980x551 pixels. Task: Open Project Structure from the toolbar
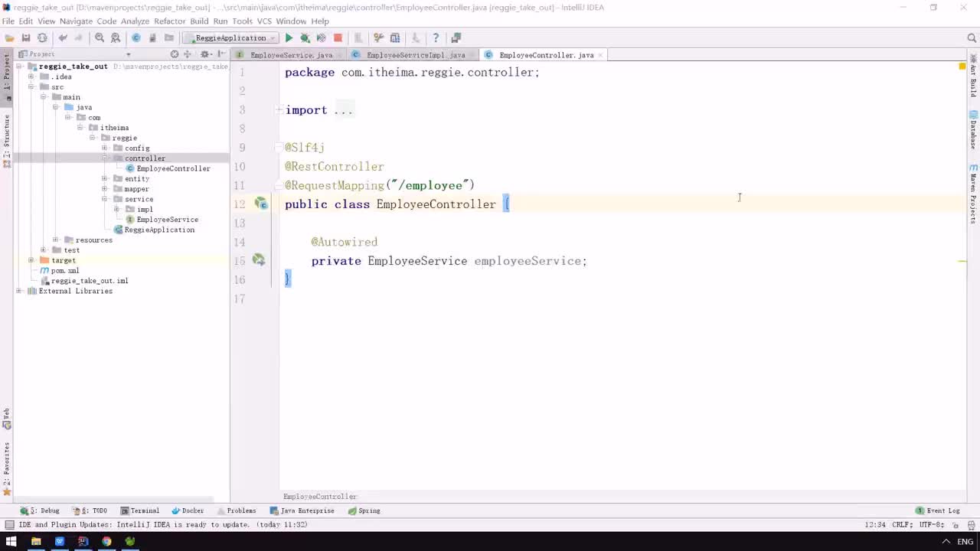pos(395,37)
